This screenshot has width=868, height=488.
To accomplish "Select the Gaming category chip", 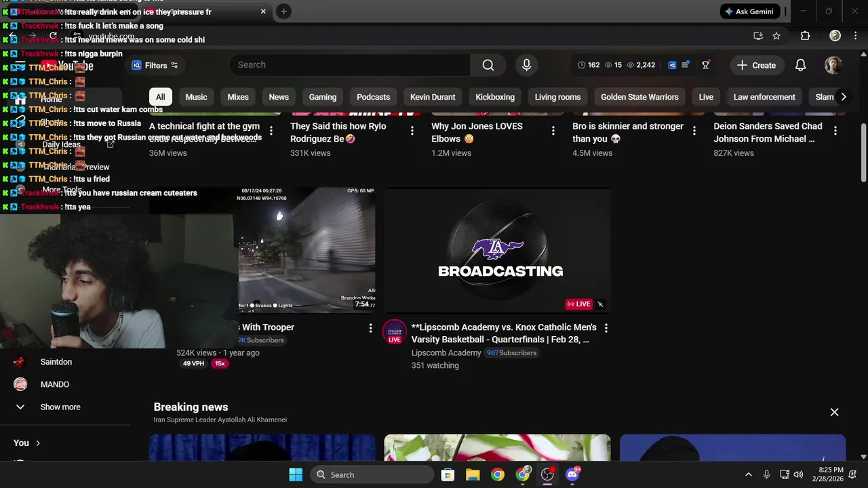I will [323, 97].
